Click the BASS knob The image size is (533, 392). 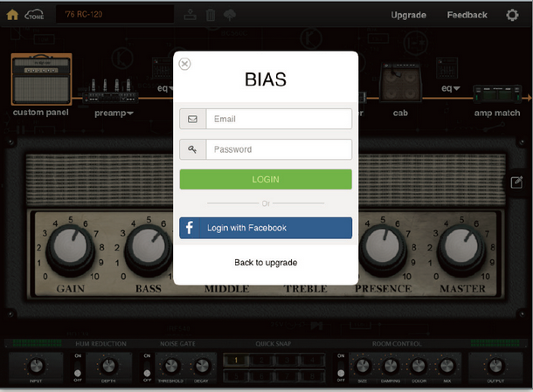pos(149,250)
